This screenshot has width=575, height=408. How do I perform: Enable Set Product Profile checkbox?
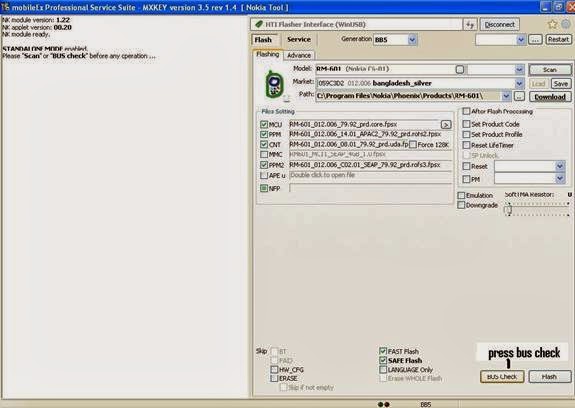coord(466,135)
